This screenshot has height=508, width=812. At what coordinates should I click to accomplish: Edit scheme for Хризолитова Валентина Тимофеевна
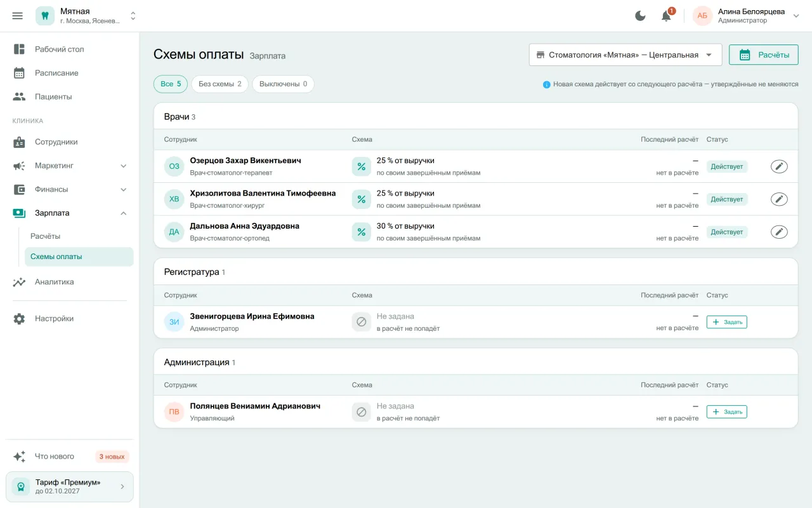point(779,199)
